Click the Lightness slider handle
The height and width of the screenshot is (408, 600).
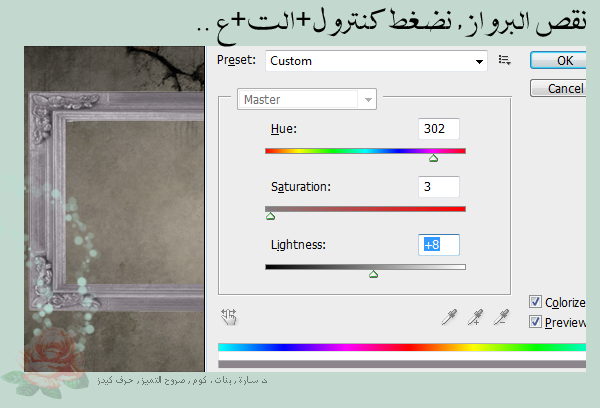(373, 273)
